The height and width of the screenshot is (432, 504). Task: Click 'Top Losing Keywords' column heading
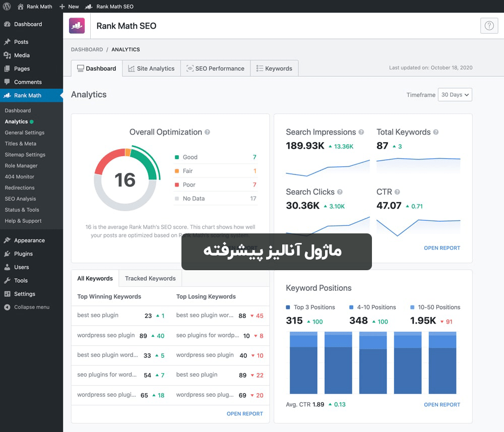(206, 297)
